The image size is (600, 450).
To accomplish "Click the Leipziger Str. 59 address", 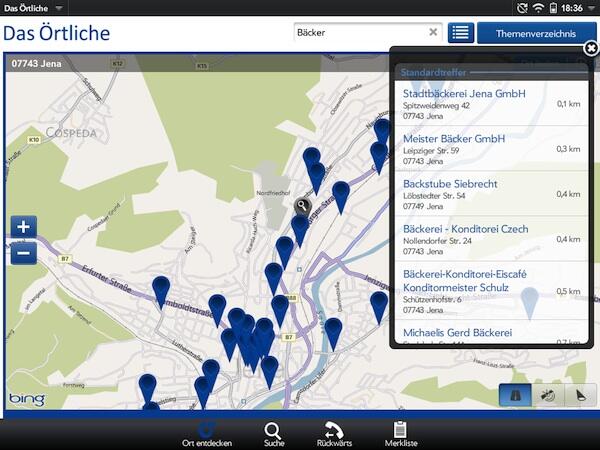I will (431, 151).
